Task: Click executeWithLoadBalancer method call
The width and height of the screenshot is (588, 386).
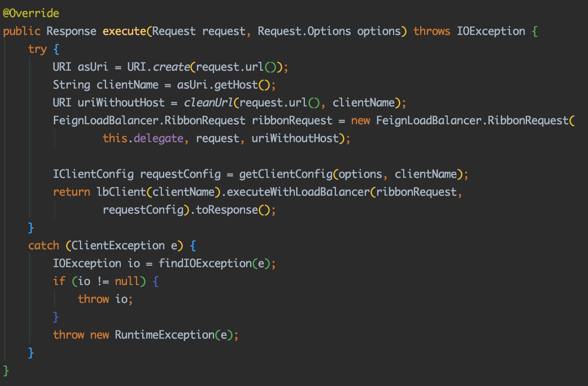Action: 298,192
